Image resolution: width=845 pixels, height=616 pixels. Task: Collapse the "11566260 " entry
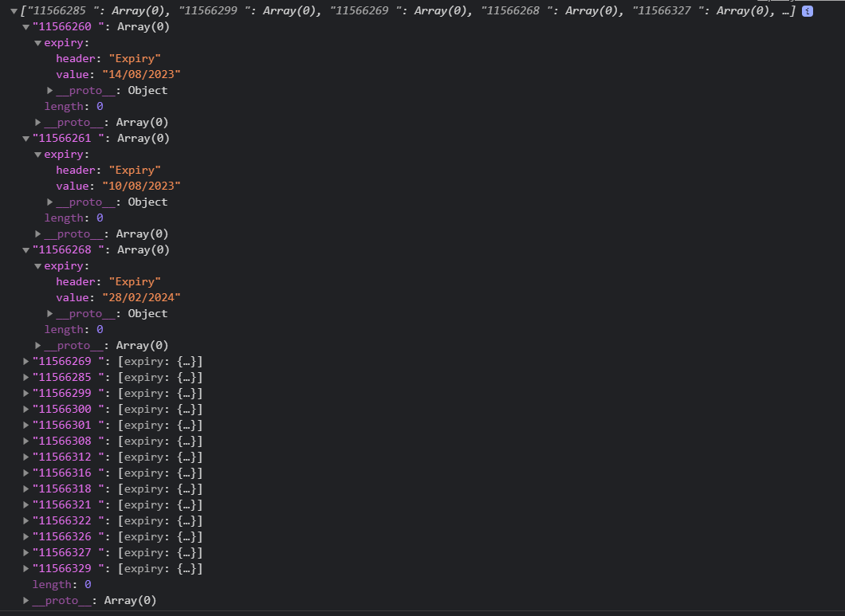tap(26, 27)
